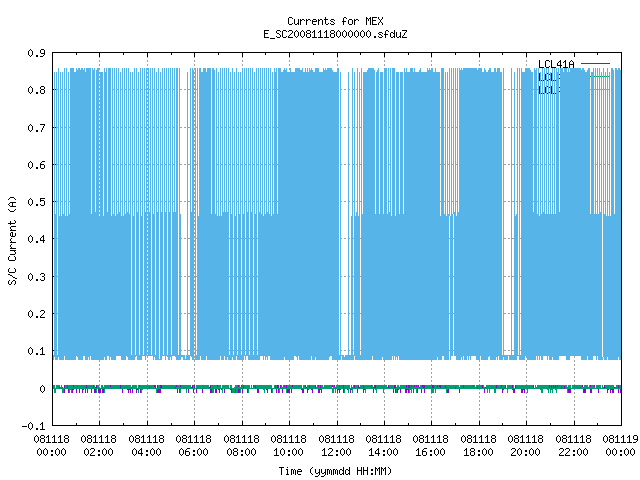Select the 0.2 y-axis tick label
The image size is (640, 480).
click(x=36, y=314)
